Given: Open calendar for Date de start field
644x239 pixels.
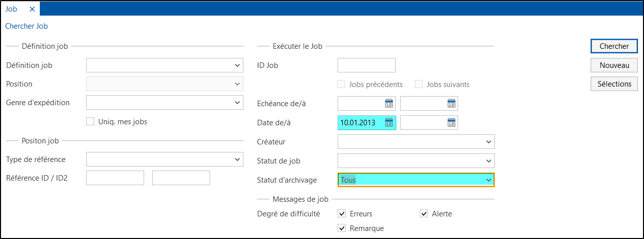Looking at the screenshot, I should pyautogui.click(x=389, y=122).
